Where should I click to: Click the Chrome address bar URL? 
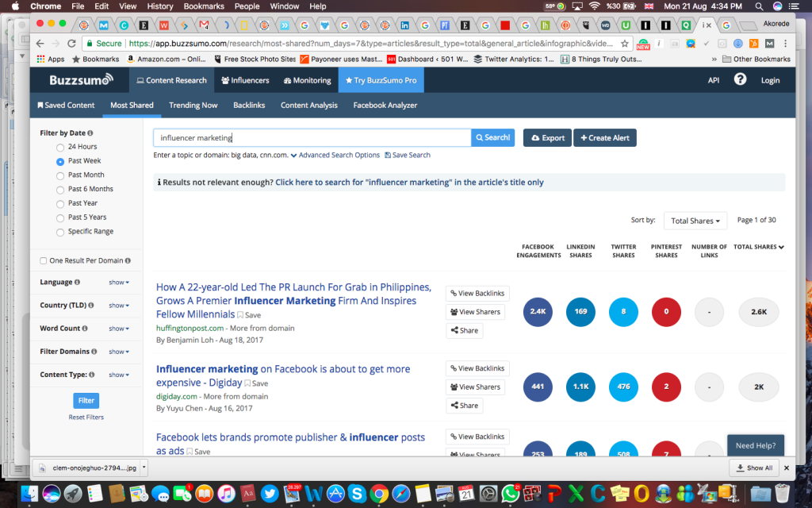coord(371,44)
